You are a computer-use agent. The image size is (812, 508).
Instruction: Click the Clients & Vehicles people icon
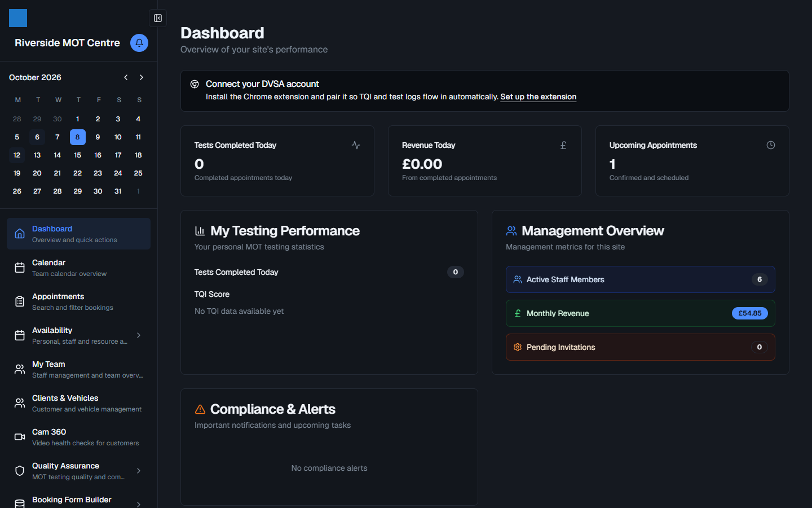click(x=20, y=403)
